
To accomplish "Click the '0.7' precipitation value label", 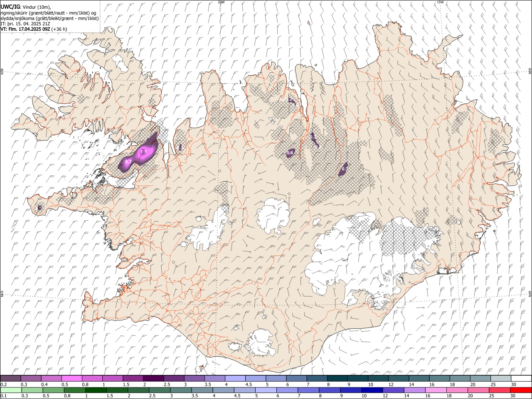I will [x=128, y=162].
